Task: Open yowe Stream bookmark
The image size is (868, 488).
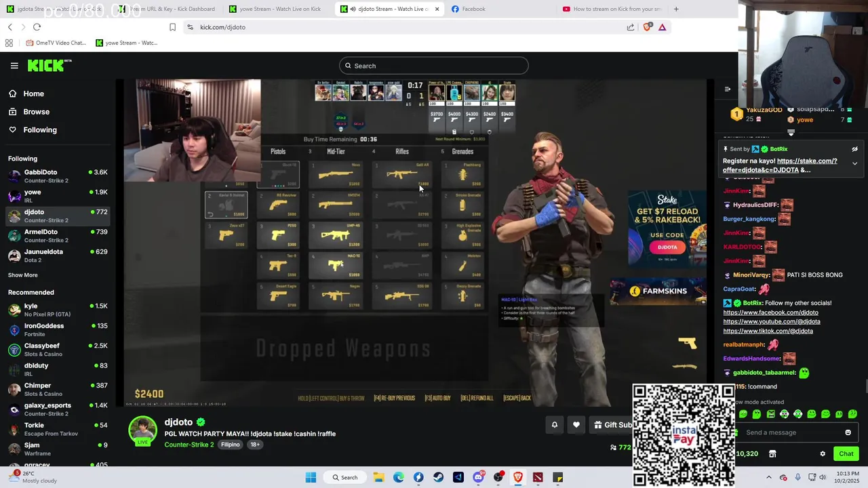Action: pos(127,43)
